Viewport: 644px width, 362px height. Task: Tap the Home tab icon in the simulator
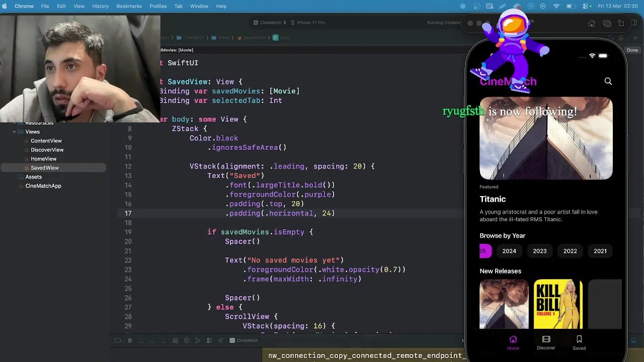pyautogui.click(x=513, y=339)
